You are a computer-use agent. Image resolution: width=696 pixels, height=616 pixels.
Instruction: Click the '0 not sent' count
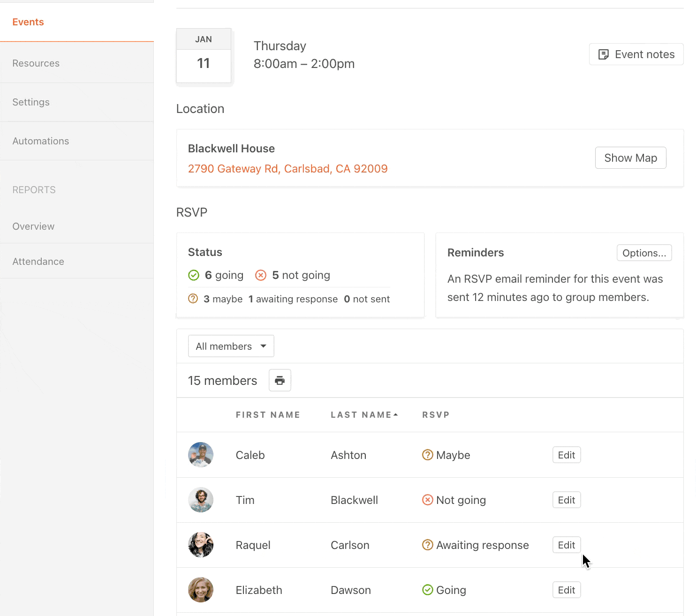pos(367,299)
